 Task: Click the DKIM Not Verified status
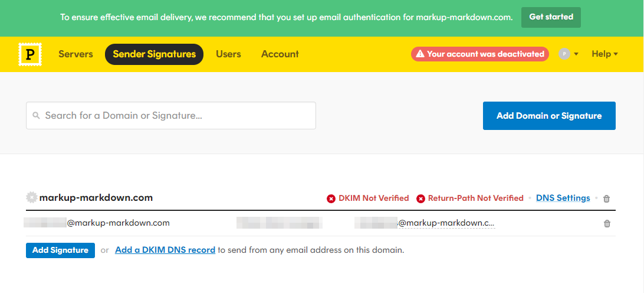pyautogui.click(x=368, y=198)
